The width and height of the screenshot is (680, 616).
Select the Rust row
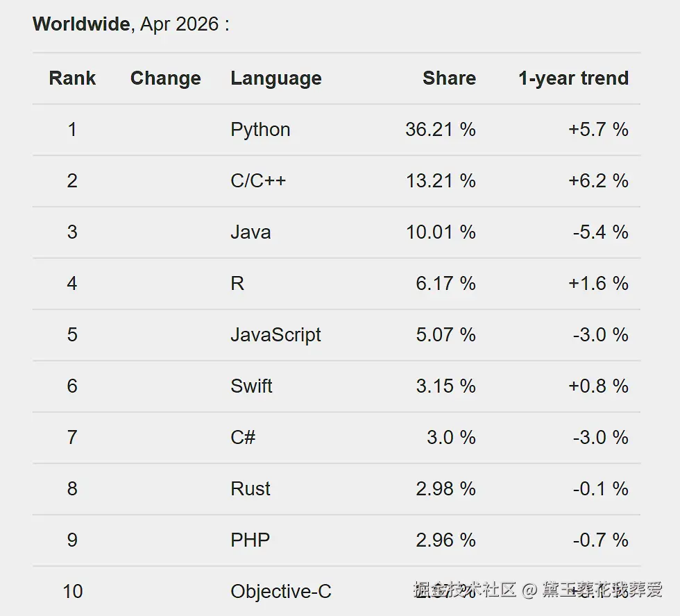337,489
